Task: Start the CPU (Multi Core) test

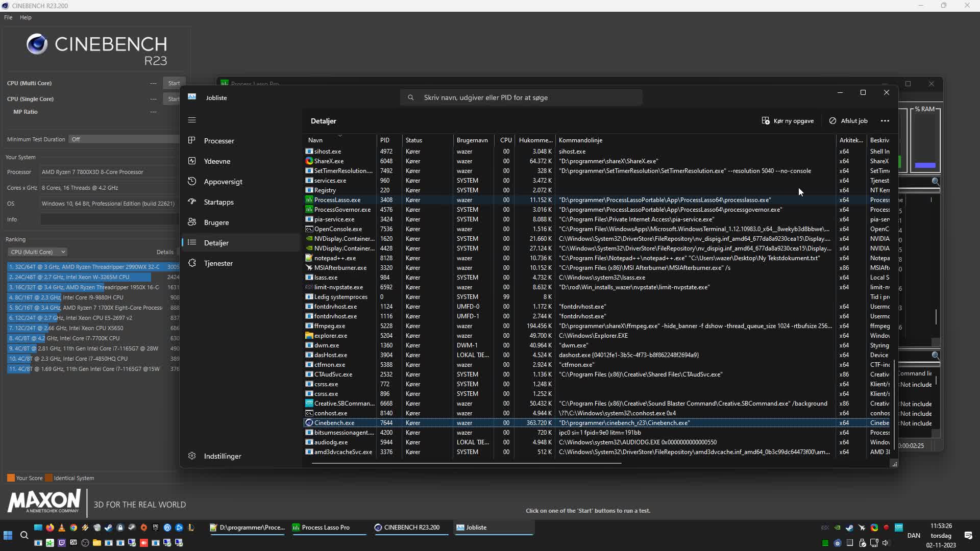Action: [174, 83]
